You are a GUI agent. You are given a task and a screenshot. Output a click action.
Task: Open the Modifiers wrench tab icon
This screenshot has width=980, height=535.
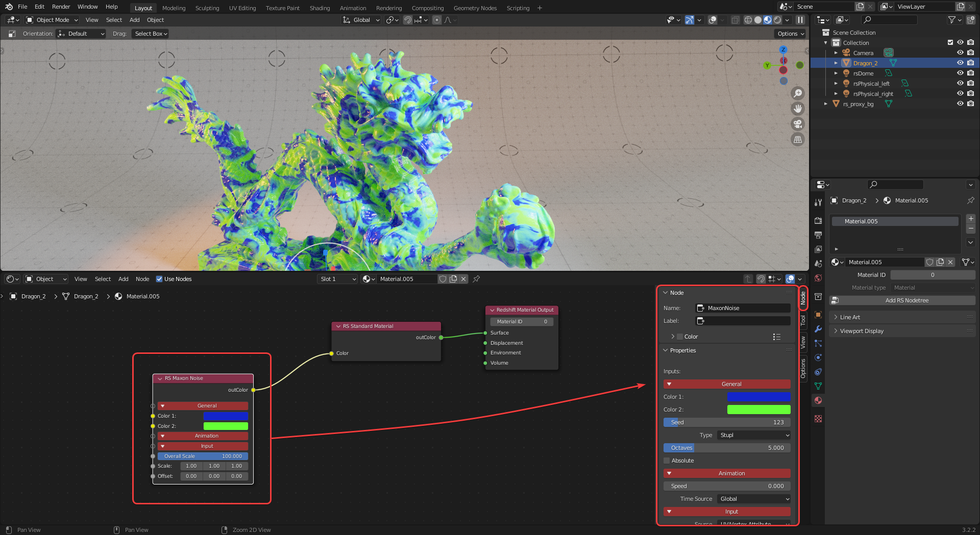(818, 329)
